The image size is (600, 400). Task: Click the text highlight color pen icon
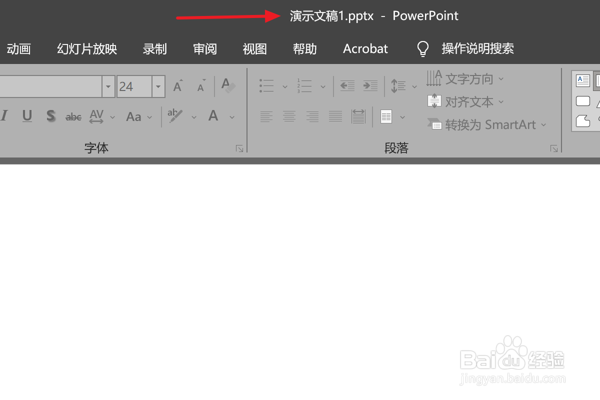[175, 116]
